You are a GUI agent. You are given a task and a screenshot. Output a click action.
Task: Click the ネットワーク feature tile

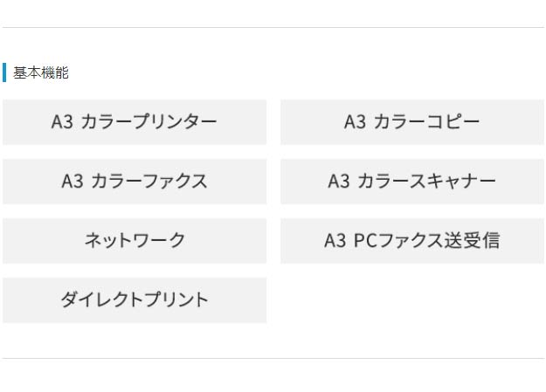click(135, 241)
